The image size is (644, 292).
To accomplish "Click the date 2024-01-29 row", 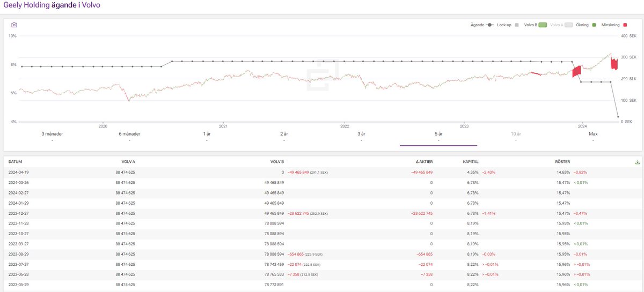I will pyautogui.click(x=18, y=203).
